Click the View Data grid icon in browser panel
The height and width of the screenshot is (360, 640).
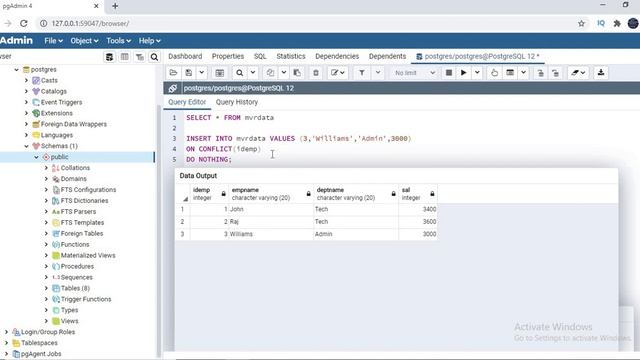pyautogui.click(x=124, y=57)
